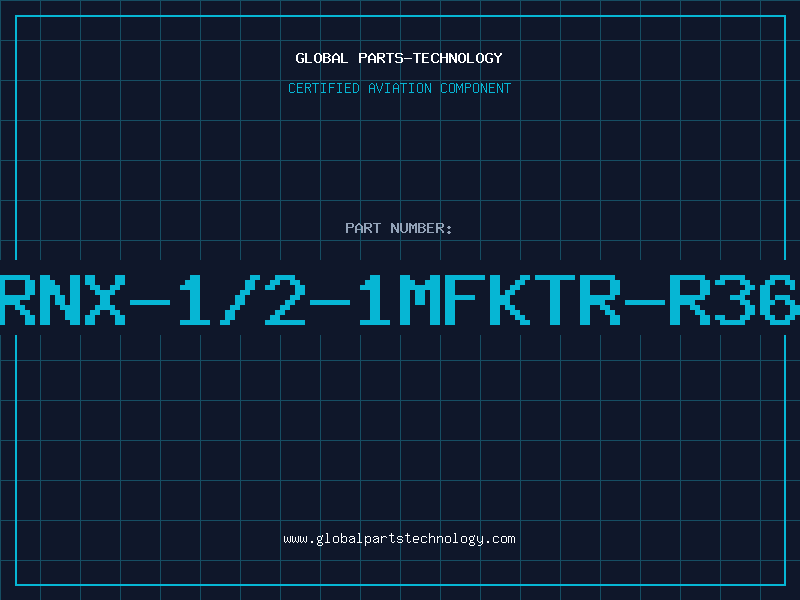
Task: Click the PART NUMBER: label
Action: (x=399, y=228)
